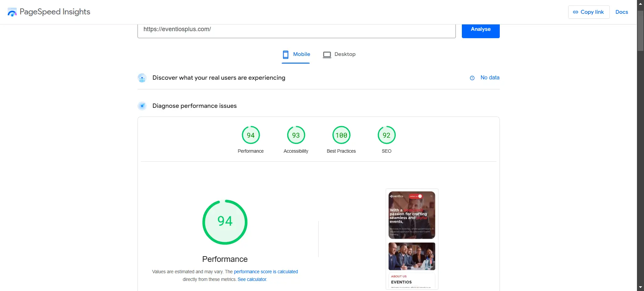Click the large Performance heading

tap(225, 259)
